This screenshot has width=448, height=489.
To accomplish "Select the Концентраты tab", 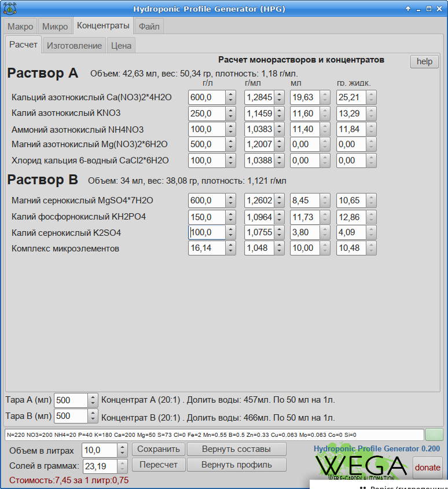I will point(103,25).
